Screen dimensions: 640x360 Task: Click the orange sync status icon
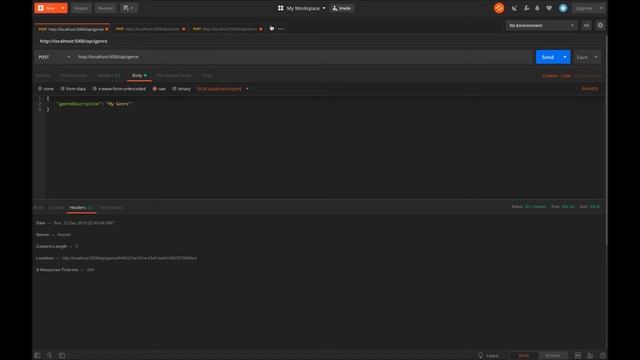(499, 8)
